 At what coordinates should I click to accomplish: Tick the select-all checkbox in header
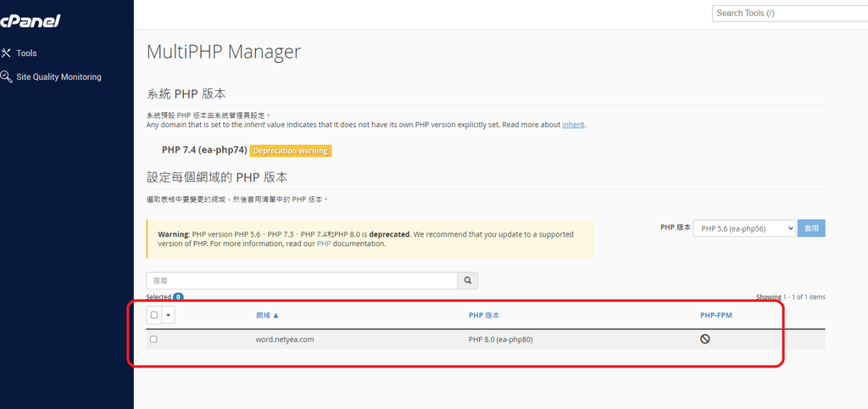[154, 315]
